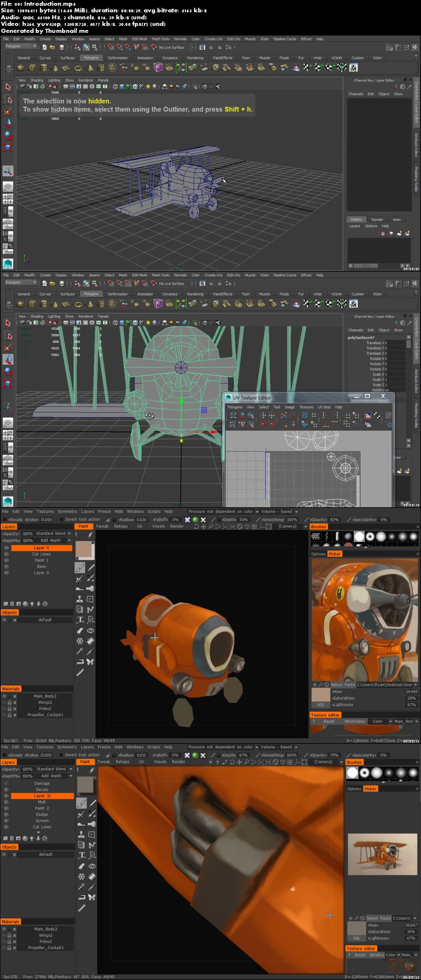This screenshot has width=421, height=980.
Task: Hide the Decals layer with its eye icon
Action: 6,789
